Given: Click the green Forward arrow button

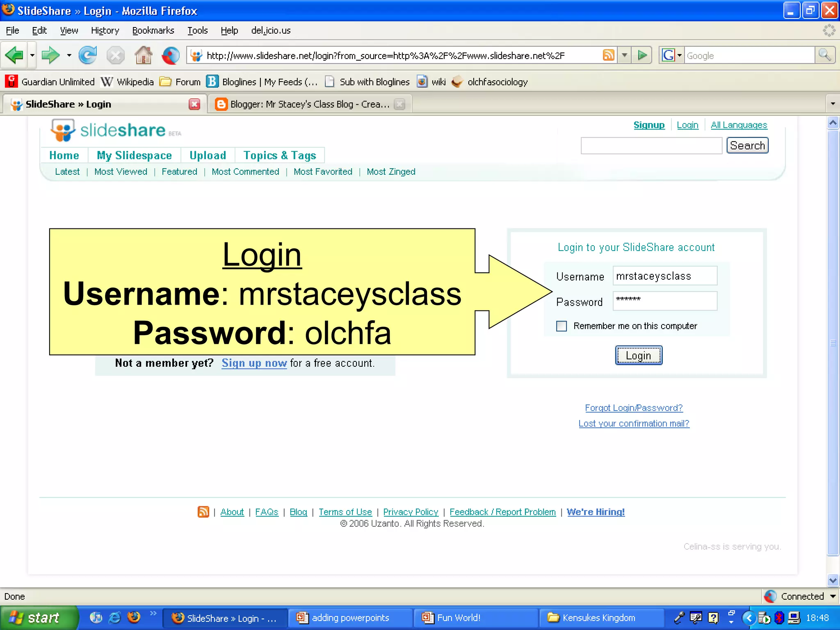Looking at the screenshot, I should pyautogui.click(x=50, y=55).
